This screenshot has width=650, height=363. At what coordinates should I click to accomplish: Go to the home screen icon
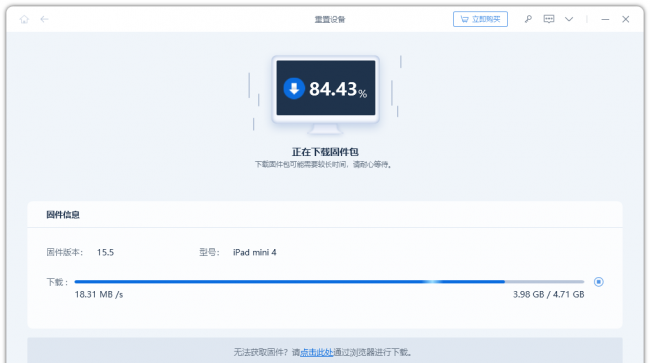coord(24,19)
